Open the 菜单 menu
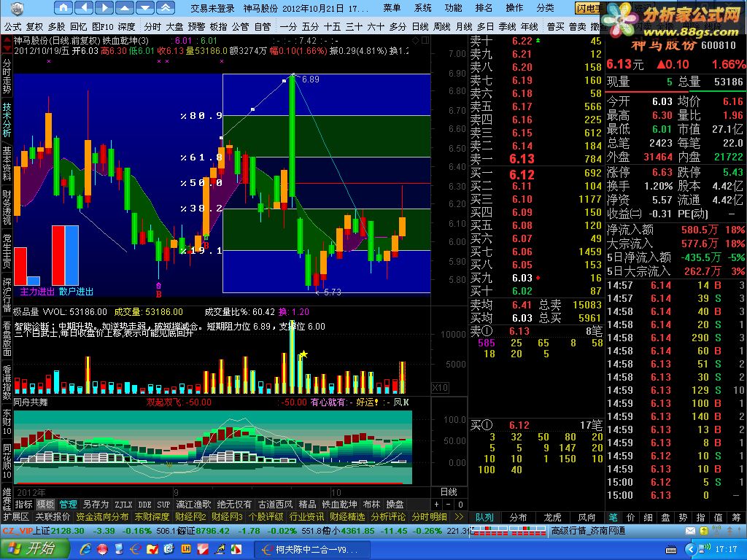This screenshot has width=747, height=560. coord(392,7)
